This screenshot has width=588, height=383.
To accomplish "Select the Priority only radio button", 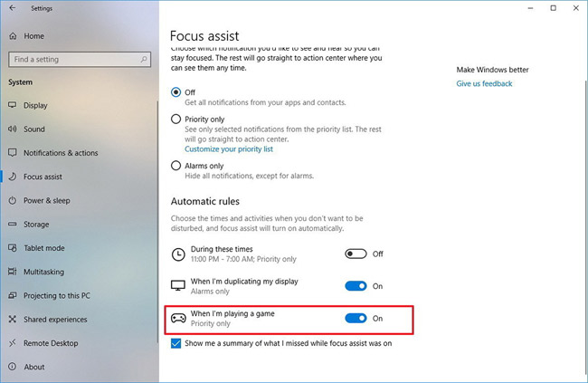I will click(176, 119).
